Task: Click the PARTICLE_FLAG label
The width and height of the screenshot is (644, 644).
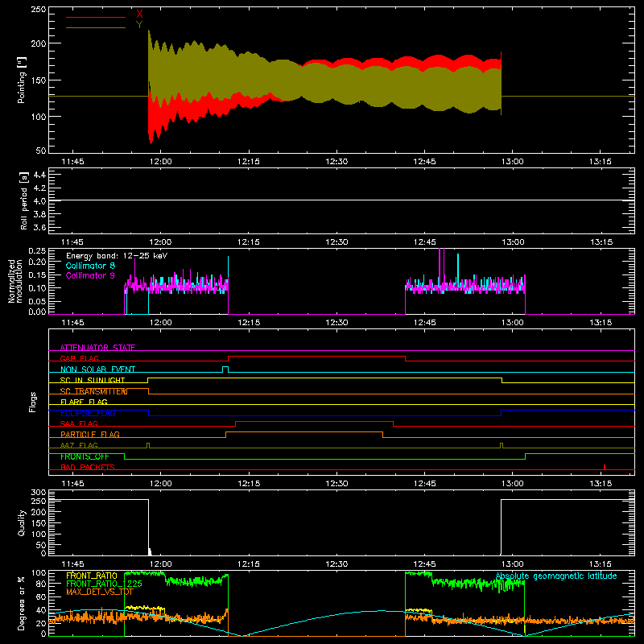Action: [90, 435]
